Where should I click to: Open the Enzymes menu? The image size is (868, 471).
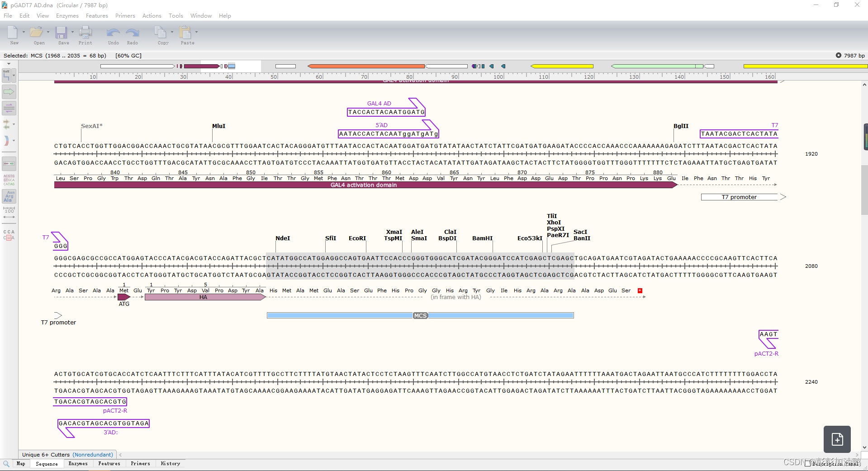[x=67, y=15]
